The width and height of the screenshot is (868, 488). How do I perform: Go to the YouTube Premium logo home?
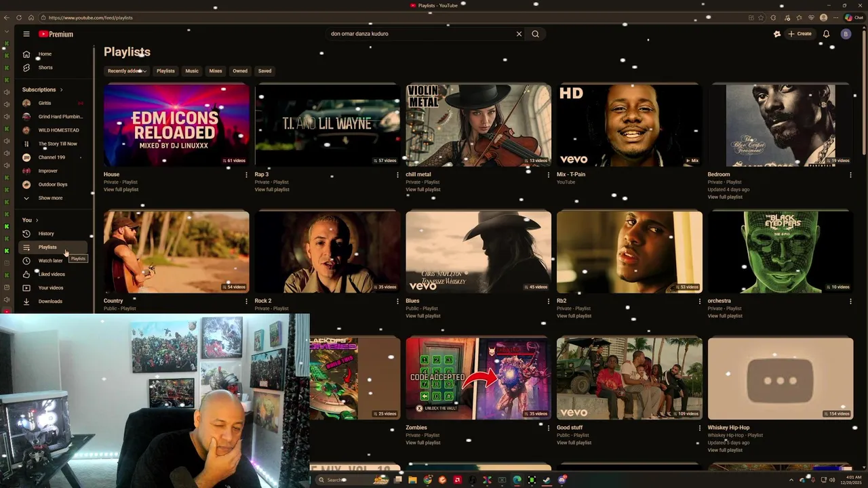[56, 34]
